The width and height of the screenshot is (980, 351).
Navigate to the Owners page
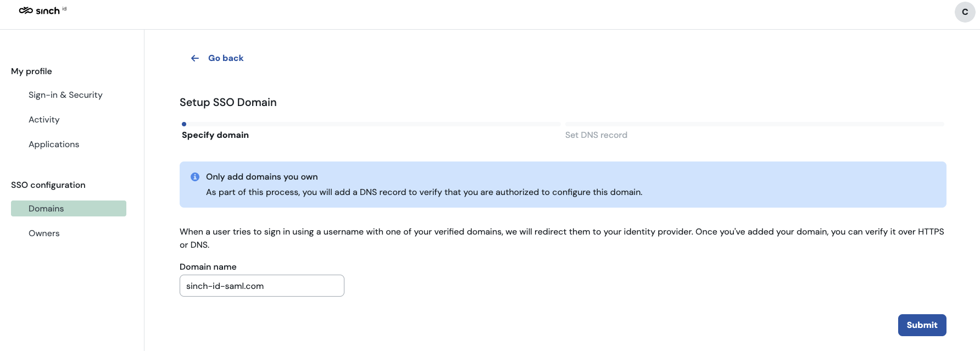(44, 233)
